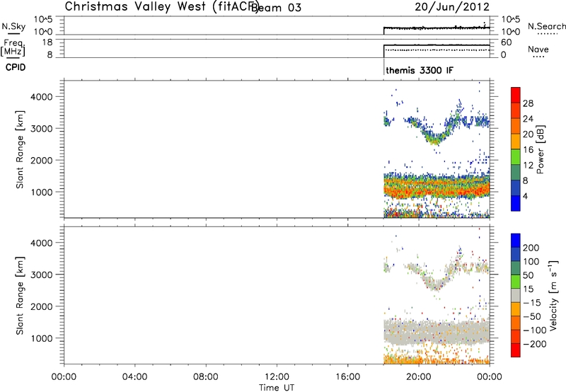Click the '200' tick on Velocity colorbar
The width and height of the screenshot is (566, 392).
tap(531, 248)
